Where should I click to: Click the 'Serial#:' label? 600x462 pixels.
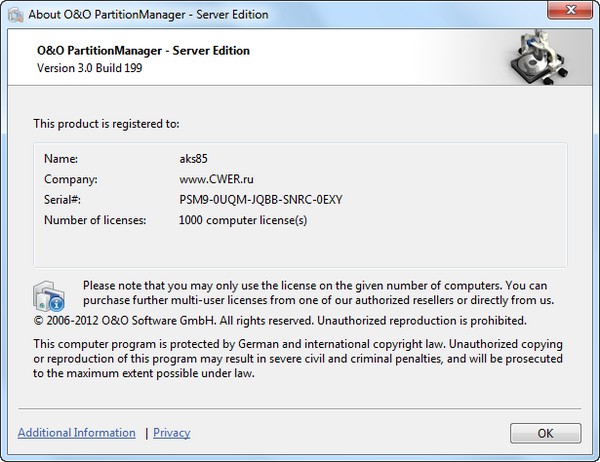tap(63, 199)
